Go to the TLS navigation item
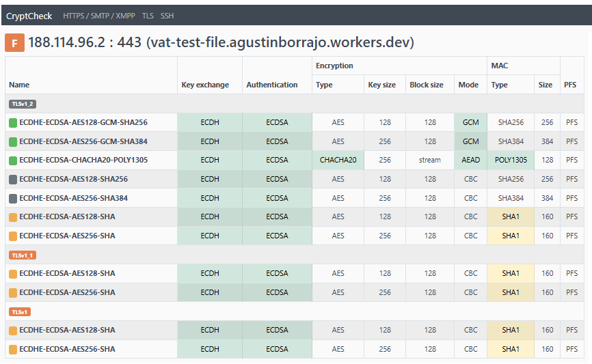 pyautogui.click(x=148, y=16)
